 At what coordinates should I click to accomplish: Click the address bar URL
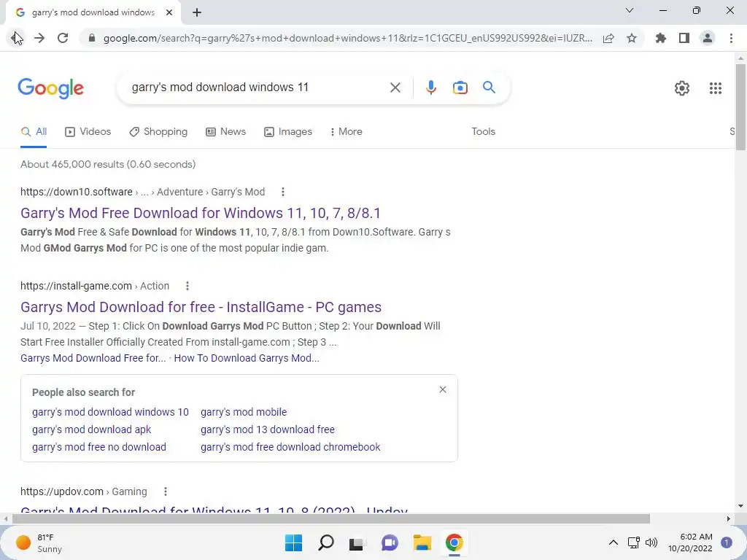[x=348, y=38]
